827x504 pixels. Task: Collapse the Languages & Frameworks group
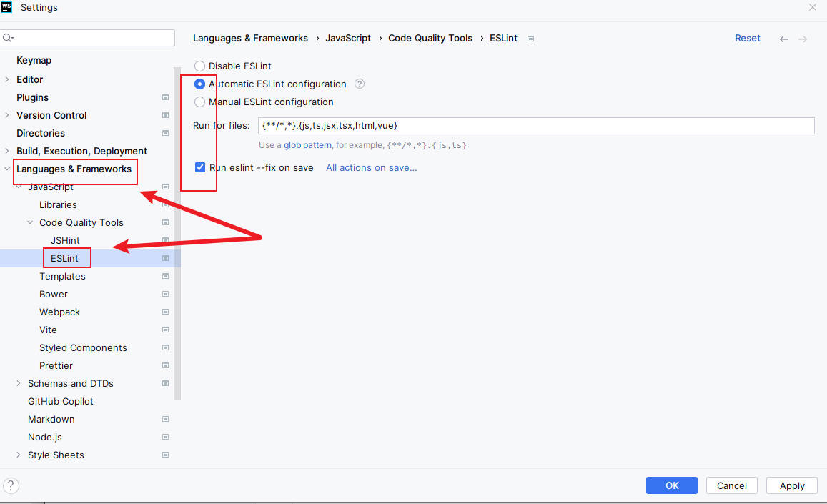pos(7,169)
